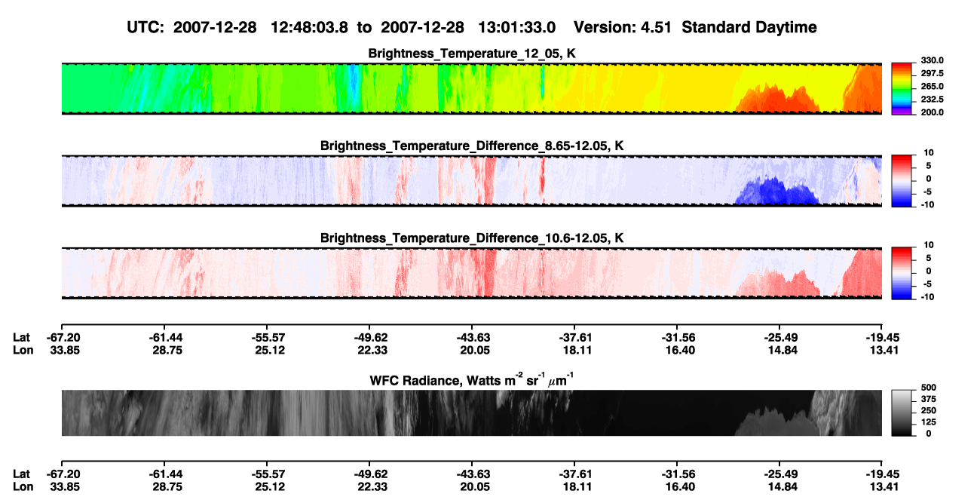Click the 'Lat' label on the axis below WFC Radiance

pyautogui.click(x=22, y=474)
